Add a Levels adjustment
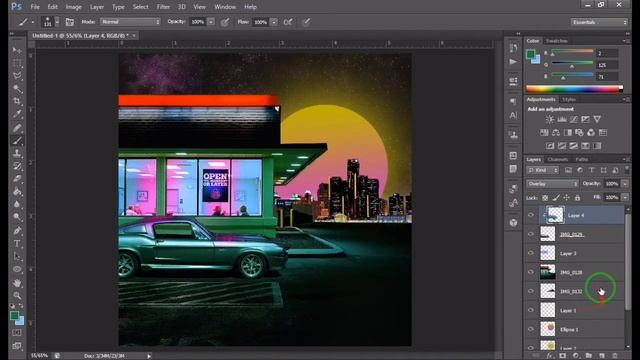The height and width of the screenshot is (360, 640). pyautogui.click(x=562, y=119)
